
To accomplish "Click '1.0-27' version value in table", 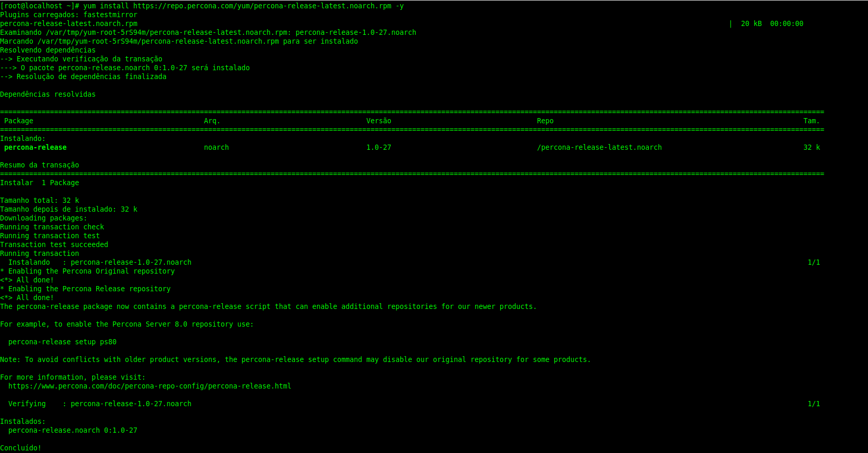I will tap(379, 147).
